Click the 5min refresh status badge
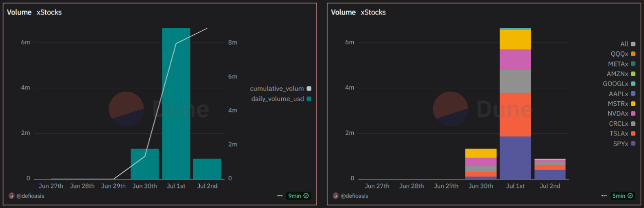This screenshot has width=644, height=208. [622, 195]
